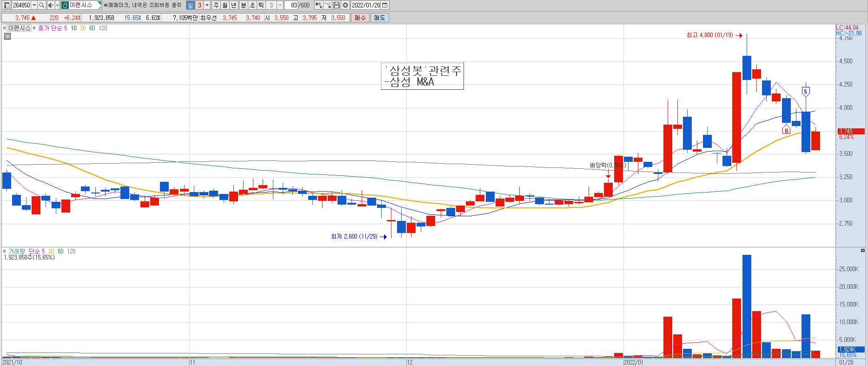Click the 120-day moving average legend
Image resolution: width=868 pixels, height=366 pixels.
tap(103, 28)
